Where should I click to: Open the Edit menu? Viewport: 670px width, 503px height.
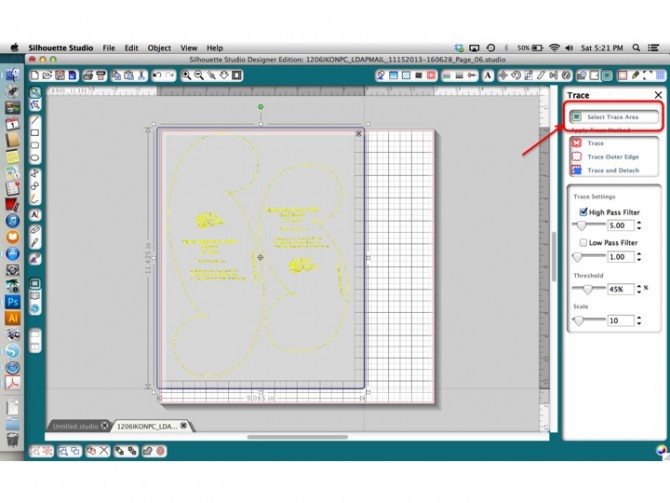[131, 48]
